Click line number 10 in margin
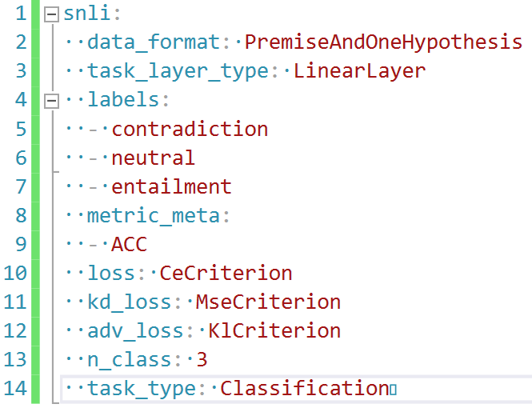The height and width of the screenshot is (416, 532). pos(15,273)
